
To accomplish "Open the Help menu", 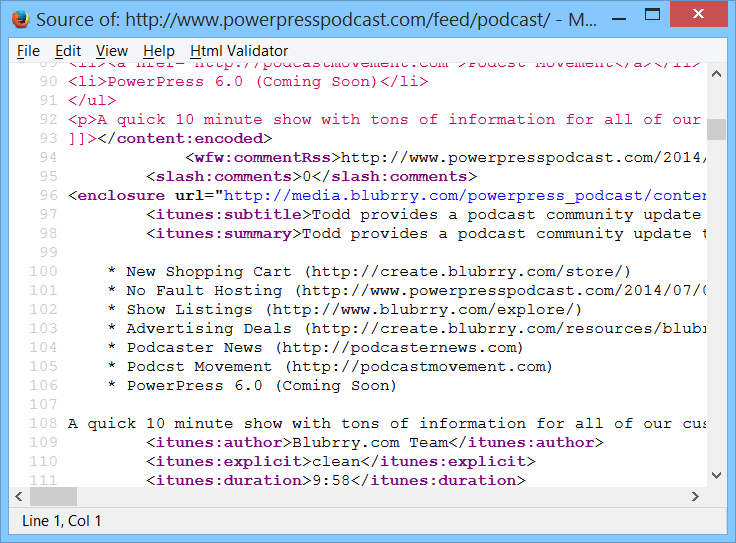I will tap(159, 51).
